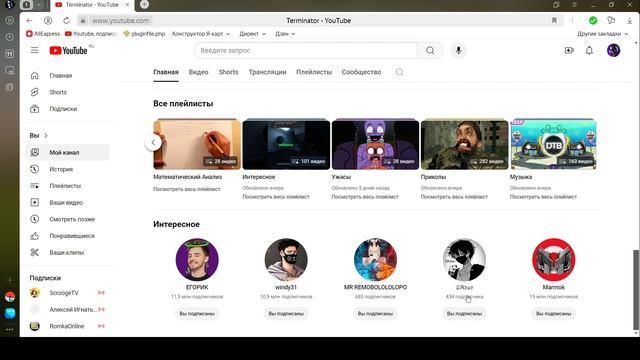Viewport: 640px width, 360px height.
Task: Open Ваши клипы in the sidebar
Action: click(x=68, y=253)
